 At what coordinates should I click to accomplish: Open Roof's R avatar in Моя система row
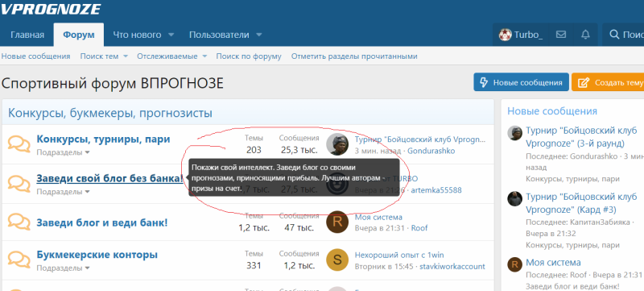pos(337,222)
